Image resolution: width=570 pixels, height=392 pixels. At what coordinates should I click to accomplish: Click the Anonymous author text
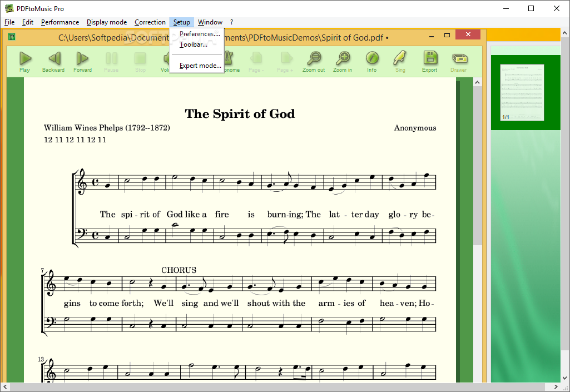coord(415,128)
